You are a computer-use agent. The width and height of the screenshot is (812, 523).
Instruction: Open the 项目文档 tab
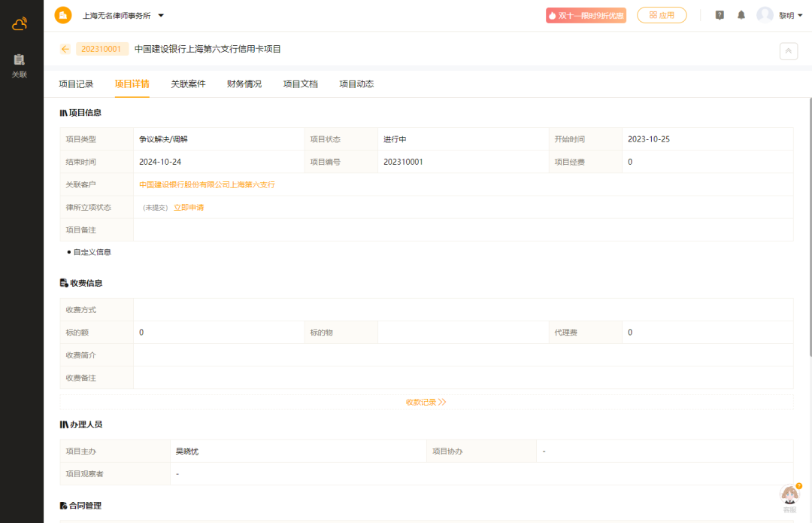point(300,84)
